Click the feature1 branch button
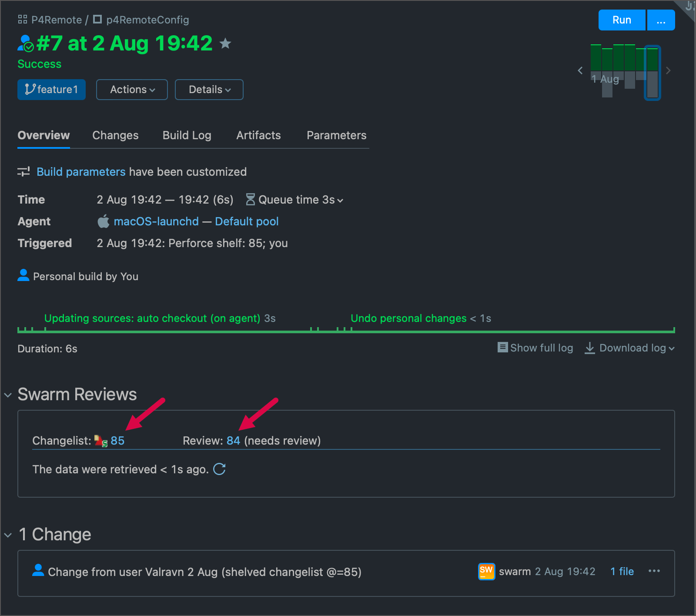The width and height of the screenshot is (696, 616). pyautogui.click(x=51, y=90)
